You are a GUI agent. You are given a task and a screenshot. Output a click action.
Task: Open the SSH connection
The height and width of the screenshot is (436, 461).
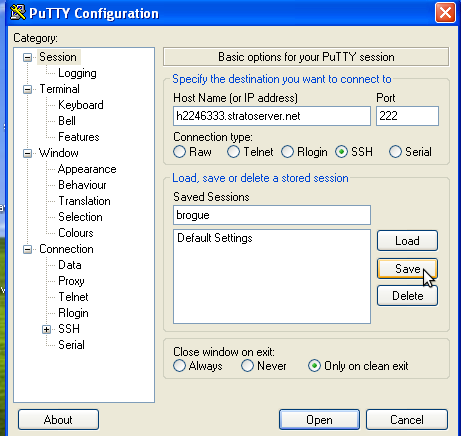click(x=319, y=420)
